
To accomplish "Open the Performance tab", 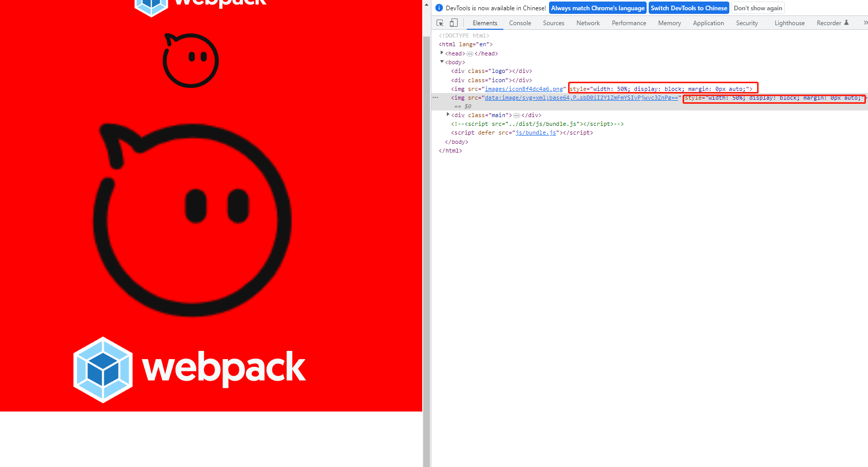I will [x=629, y=23].
